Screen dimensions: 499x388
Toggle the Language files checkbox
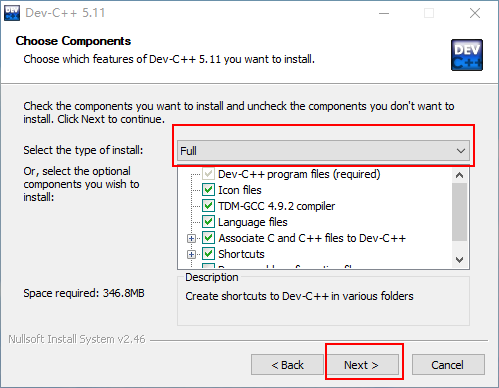point(208,222)
